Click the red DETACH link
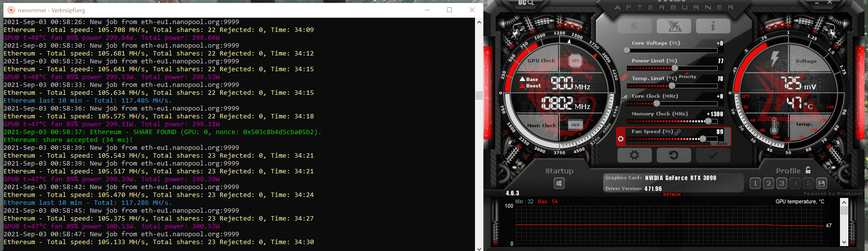 (x=672, y=195)
